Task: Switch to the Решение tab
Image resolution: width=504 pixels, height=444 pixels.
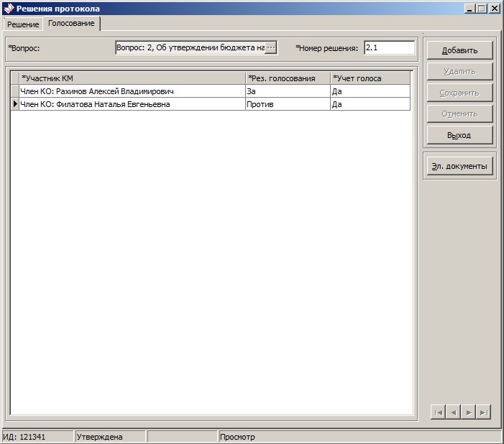Action: coord(23,24)
